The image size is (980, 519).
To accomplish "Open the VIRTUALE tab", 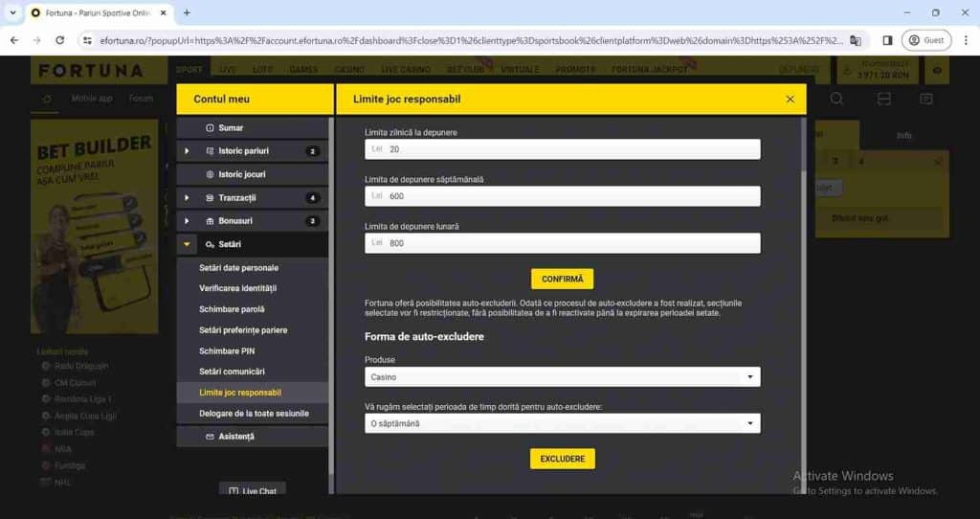I will pyautogui.click(x=520, y=69).
